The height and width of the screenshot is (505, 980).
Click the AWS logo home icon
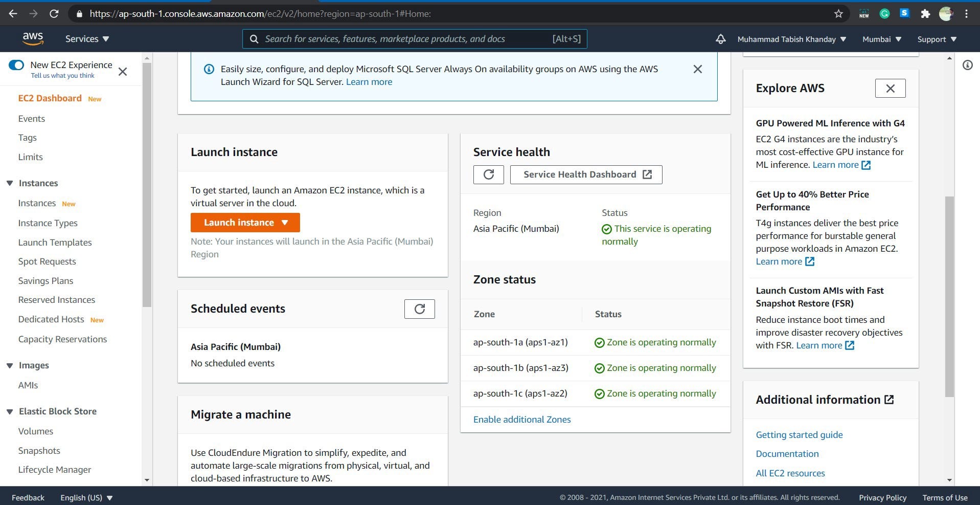pyautogui.click(x=33, y=38)
